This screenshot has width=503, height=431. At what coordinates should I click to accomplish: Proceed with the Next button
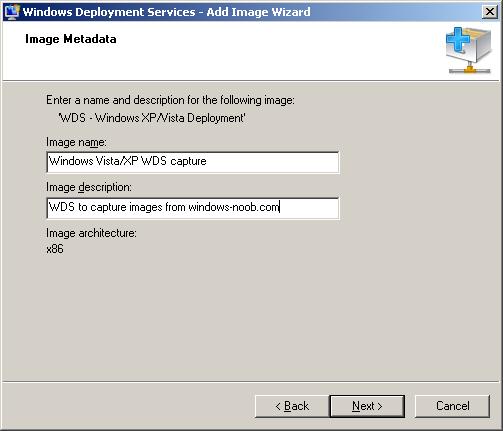[x=367, y=406]
